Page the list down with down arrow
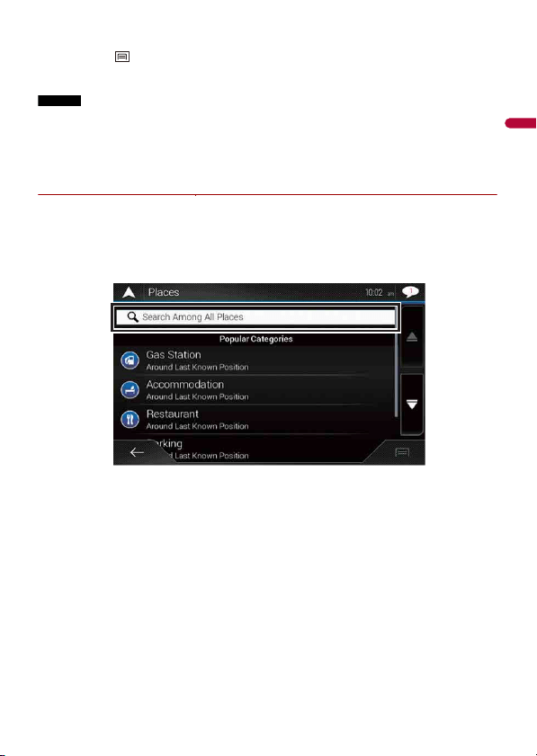This screenshot has height=756, width=537. pyautogui.click(x=412, y=404)
